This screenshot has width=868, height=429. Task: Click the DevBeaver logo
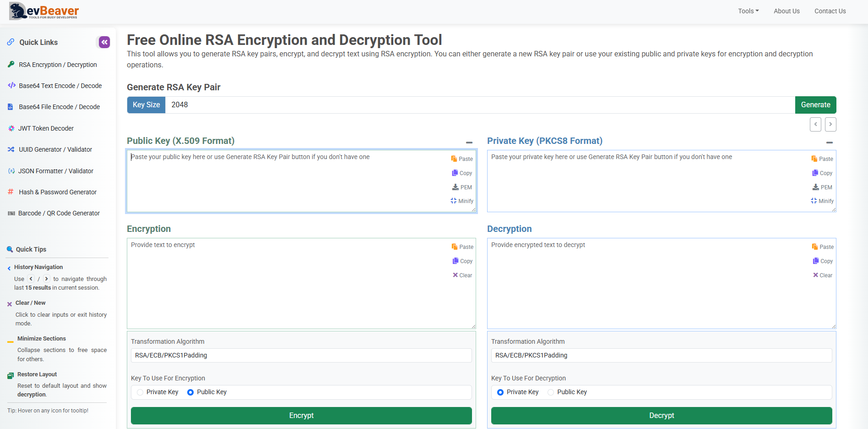[x=44, y=11]
